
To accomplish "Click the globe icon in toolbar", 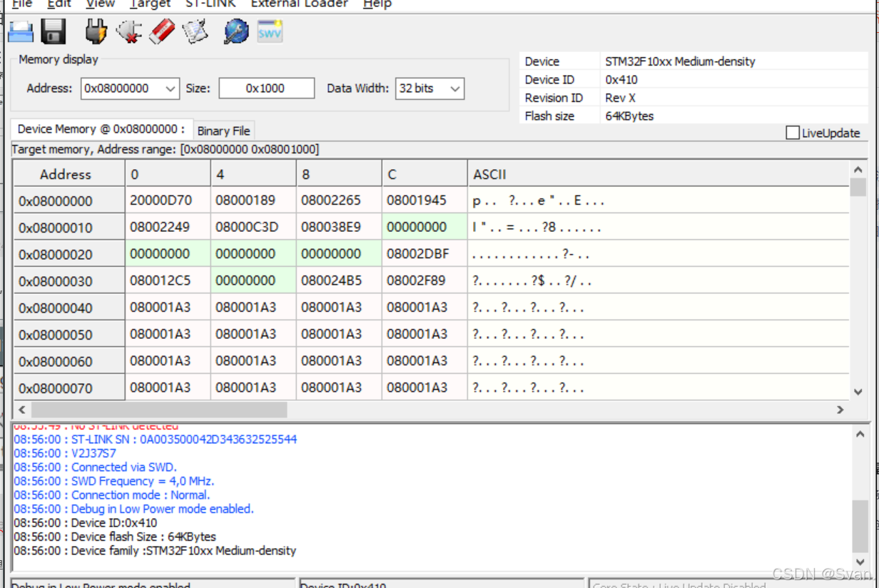I will point(236,31).
